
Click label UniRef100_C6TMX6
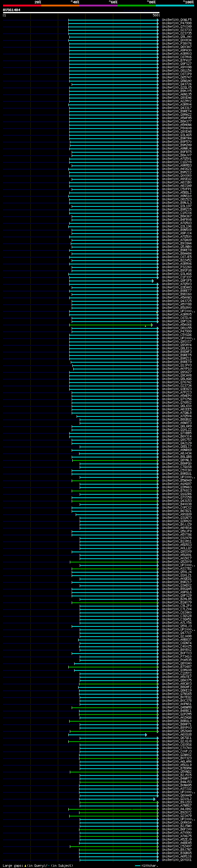click(176, 57)
